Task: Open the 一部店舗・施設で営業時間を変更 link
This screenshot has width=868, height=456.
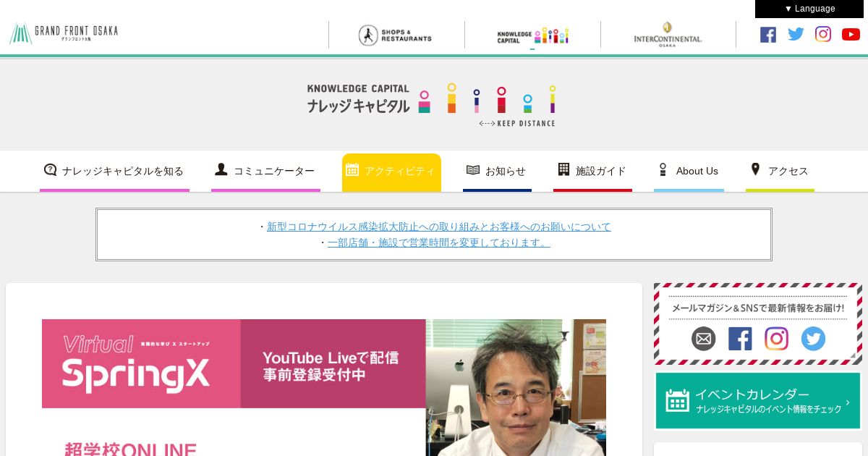Action: (x=439, y=242)
